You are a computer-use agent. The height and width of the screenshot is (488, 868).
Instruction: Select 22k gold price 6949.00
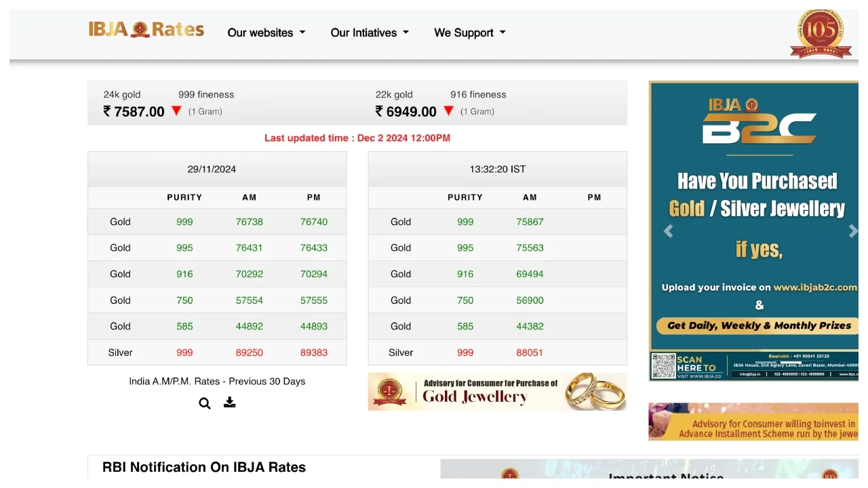point(406,112)
